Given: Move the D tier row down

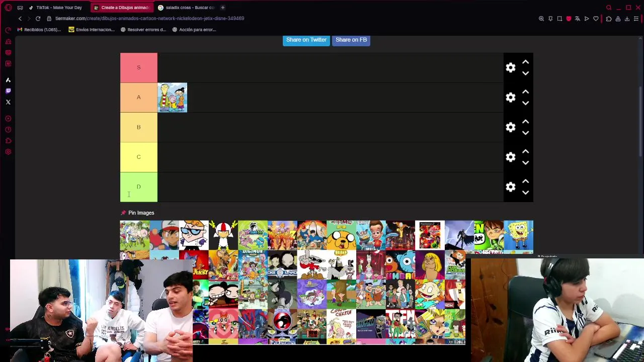Looking at the screenshot, I should click(525, 193).
